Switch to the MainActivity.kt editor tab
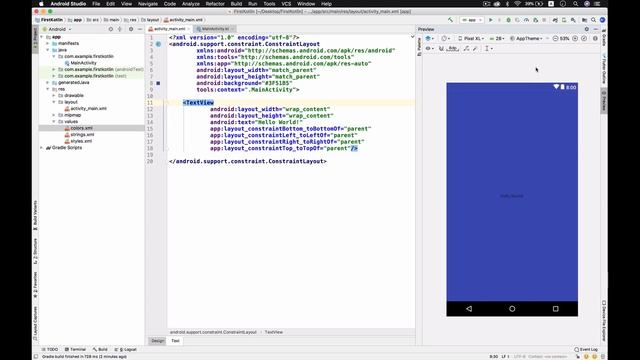The width and height of the screenshot is (640, 360). pos(215,29)
